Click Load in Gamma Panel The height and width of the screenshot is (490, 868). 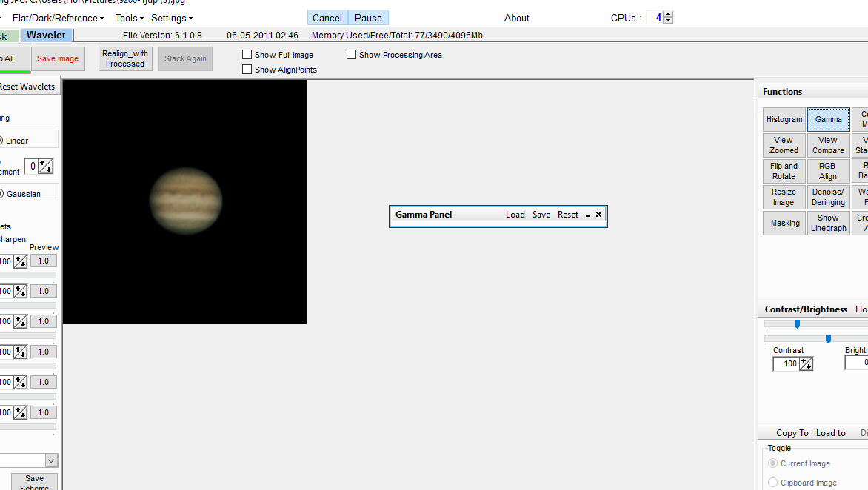pos(515,215)
